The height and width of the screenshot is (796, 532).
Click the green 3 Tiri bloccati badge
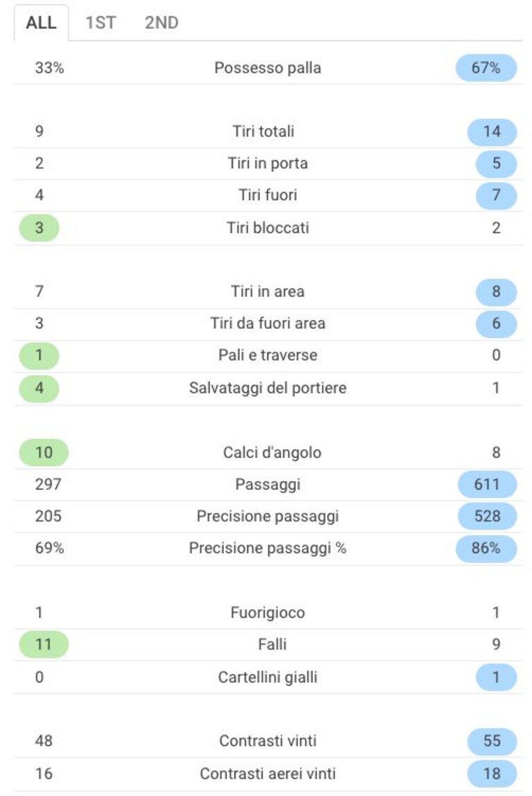click(39, 228)
